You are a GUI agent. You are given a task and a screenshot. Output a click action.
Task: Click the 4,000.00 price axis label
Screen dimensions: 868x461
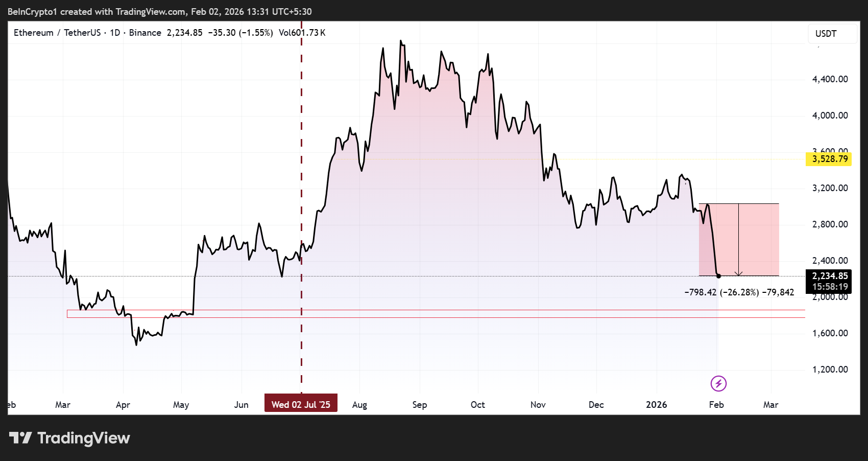click(x=830, y=116)
